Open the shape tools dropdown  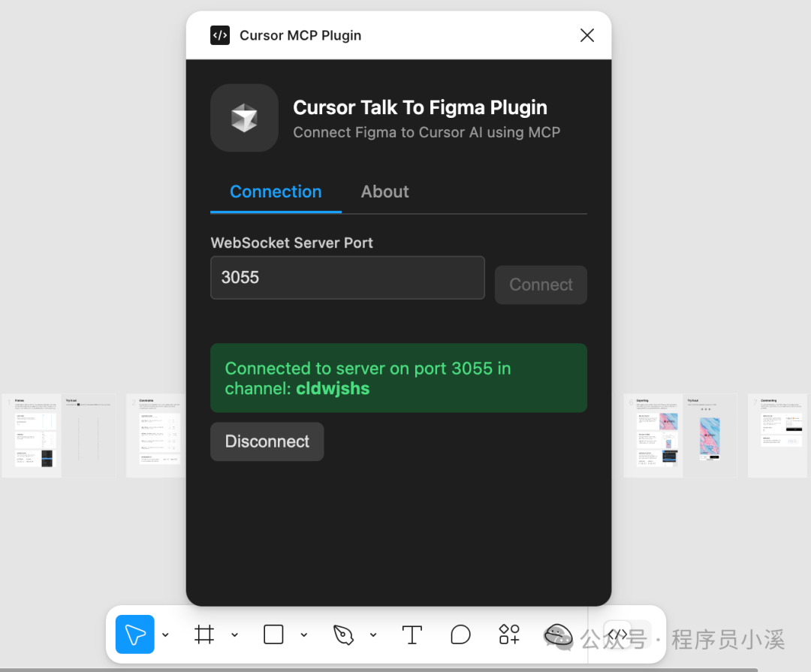point(304,634)
